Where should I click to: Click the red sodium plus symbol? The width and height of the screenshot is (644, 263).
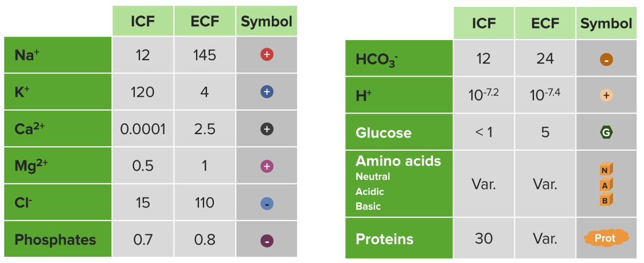tap(267, 54)
